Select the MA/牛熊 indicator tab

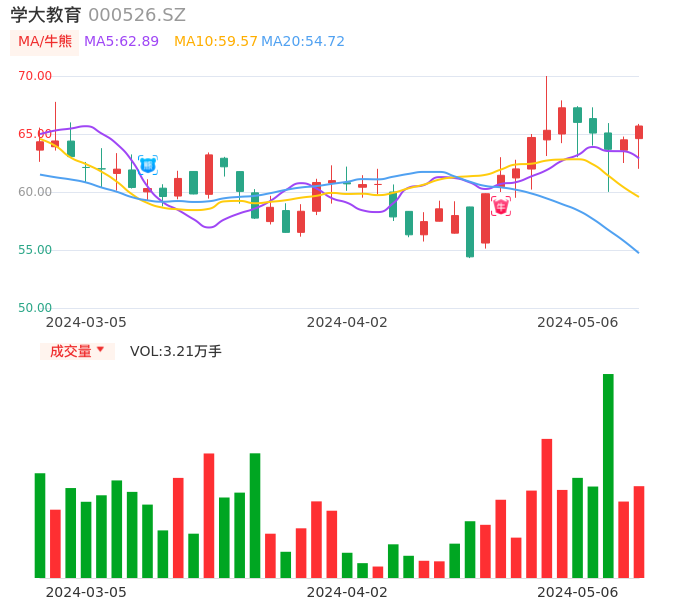[44, 42]
